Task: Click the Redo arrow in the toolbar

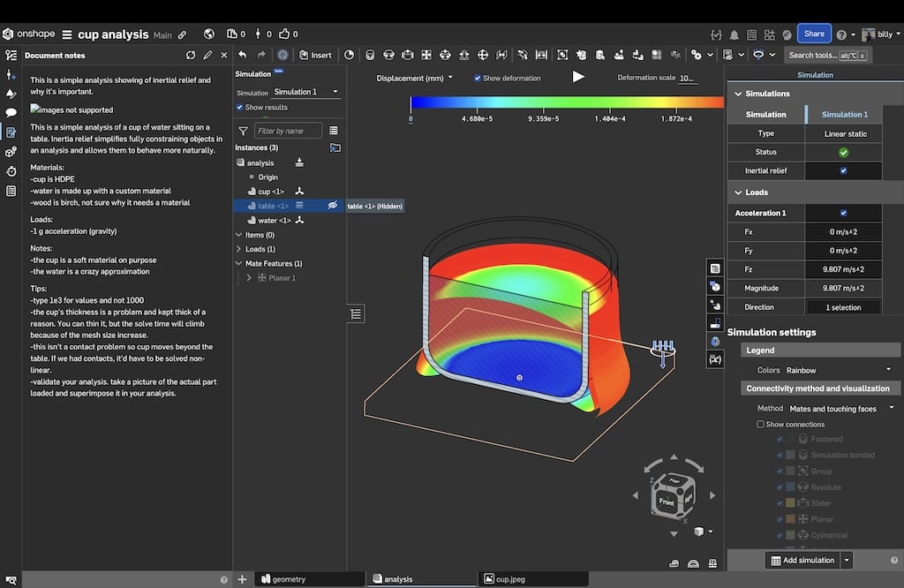Action: point(261,55)
